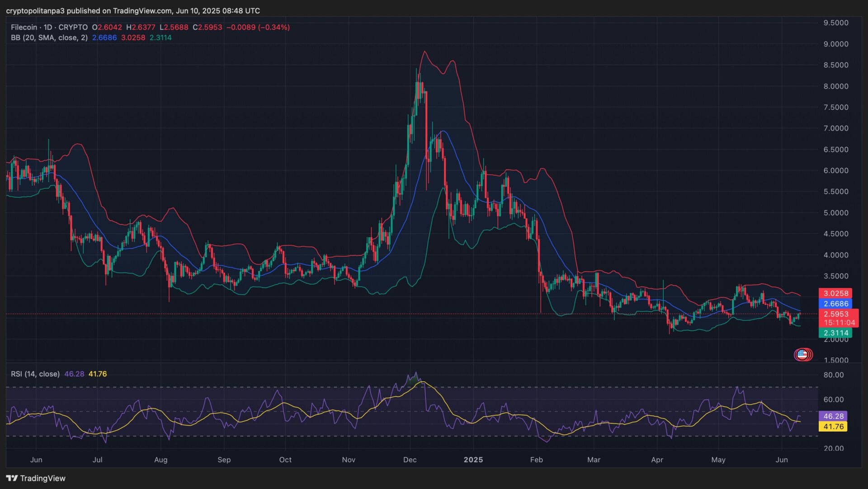Click the green 2.3114 lower band label
The height and width of the screenshot is (489, 868).
click(x=835, y=333)
